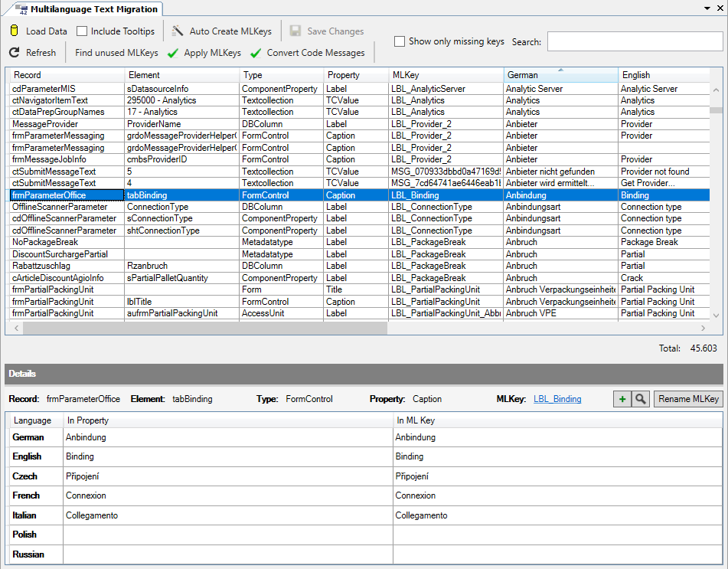Viewport: 728px width, 569px height.
Task: Click the Rename MLKey button
Action: (687, 399)
